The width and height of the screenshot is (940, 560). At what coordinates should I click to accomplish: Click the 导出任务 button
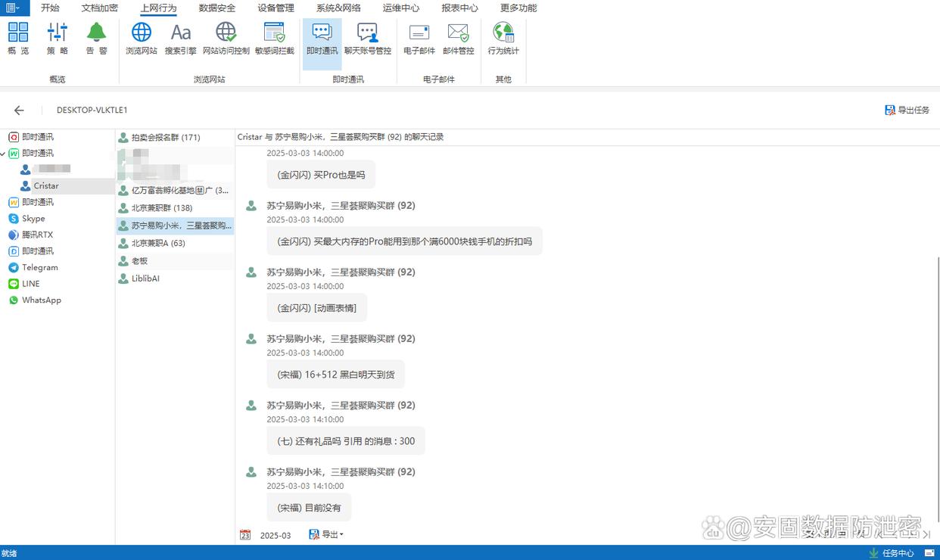(x=907, y=110)
